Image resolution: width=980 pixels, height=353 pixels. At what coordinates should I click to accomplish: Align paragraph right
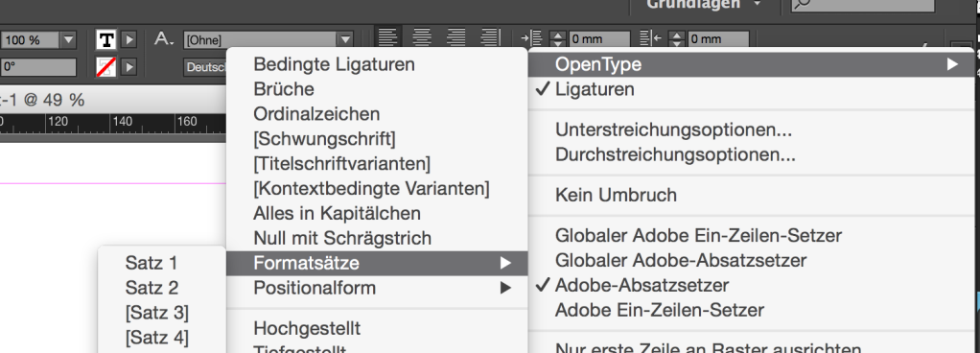(x=456, y=37)
